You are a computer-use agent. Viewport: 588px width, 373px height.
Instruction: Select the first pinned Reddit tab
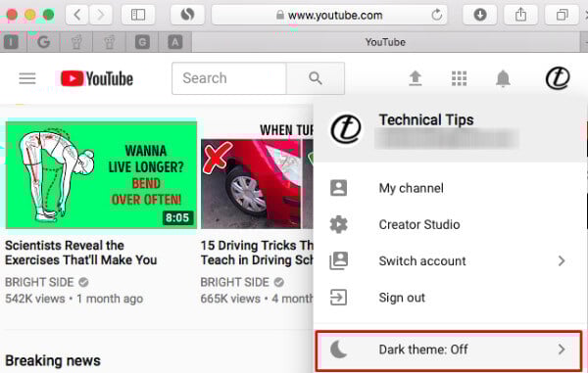tap(76, 42)
